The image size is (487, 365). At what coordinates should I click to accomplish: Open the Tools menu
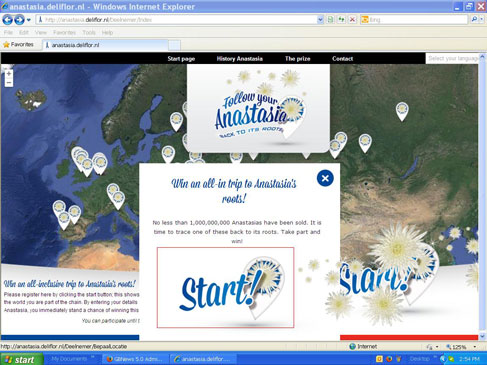(x=89, y=33)
